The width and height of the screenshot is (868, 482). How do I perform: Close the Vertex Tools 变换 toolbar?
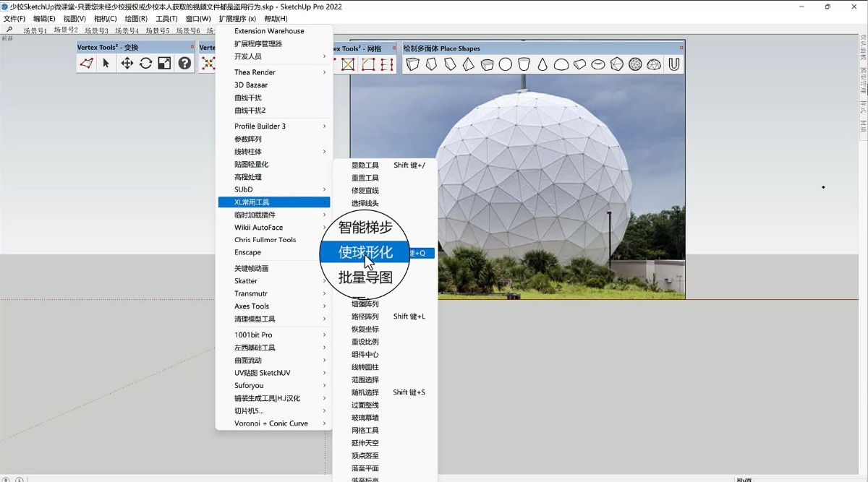pyautogui.click(x=192, y=48)
